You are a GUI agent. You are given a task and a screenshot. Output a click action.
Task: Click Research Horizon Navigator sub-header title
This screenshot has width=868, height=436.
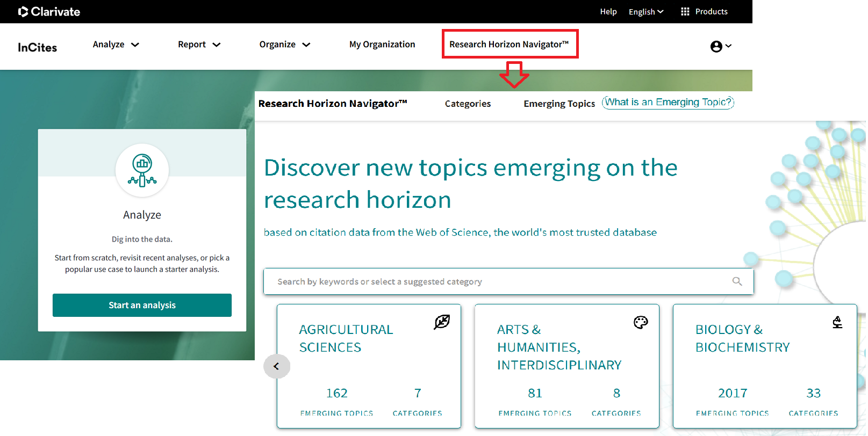pos(333,104)
